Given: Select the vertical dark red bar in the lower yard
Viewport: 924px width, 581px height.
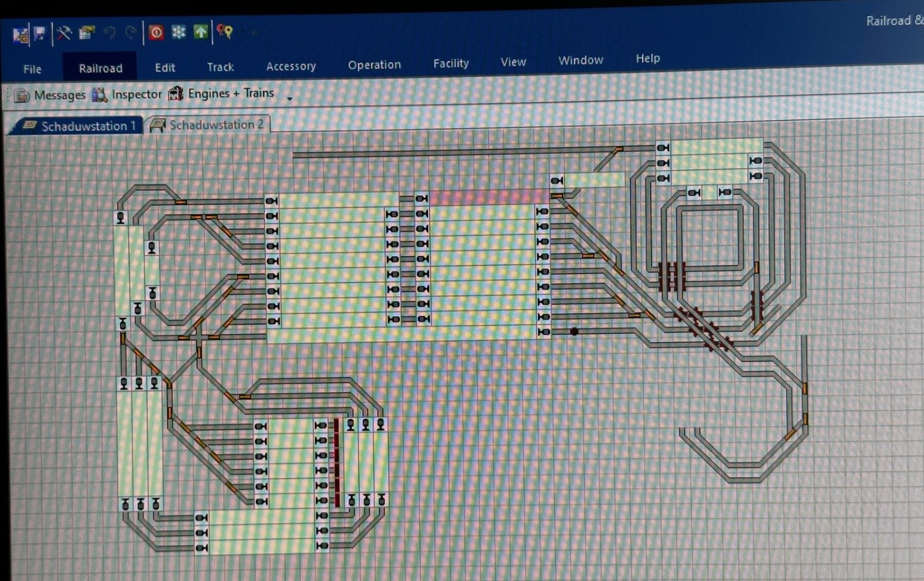Looking at the screenshot, I should click(x=337, y=462).
